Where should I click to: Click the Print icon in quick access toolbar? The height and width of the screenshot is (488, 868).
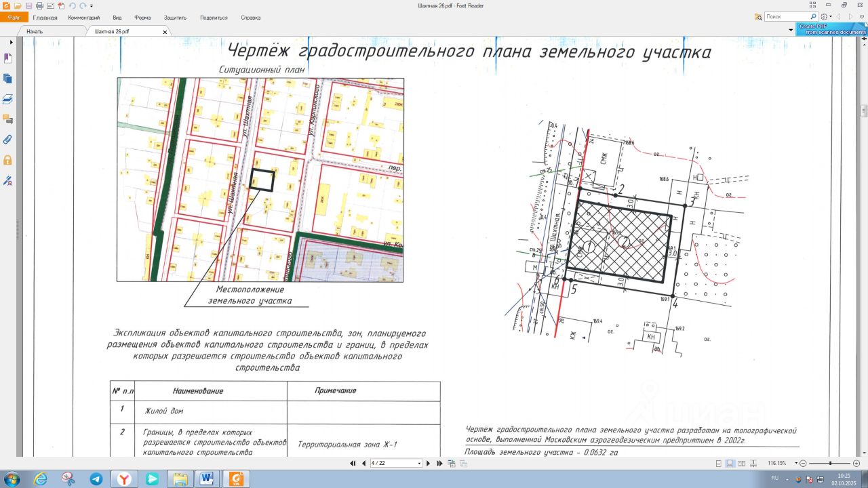40,5
